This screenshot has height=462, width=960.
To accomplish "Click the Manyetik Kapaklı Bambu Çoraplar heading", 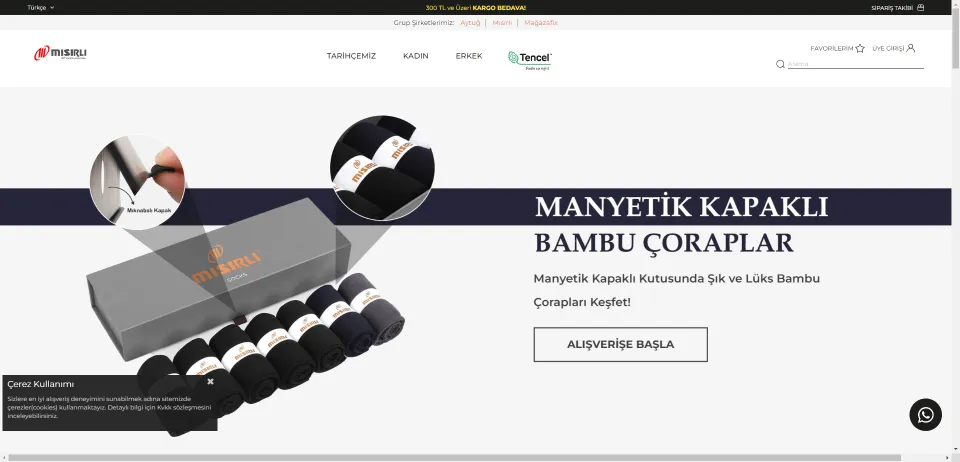I will pyautogui.click(x=681, y=225).
